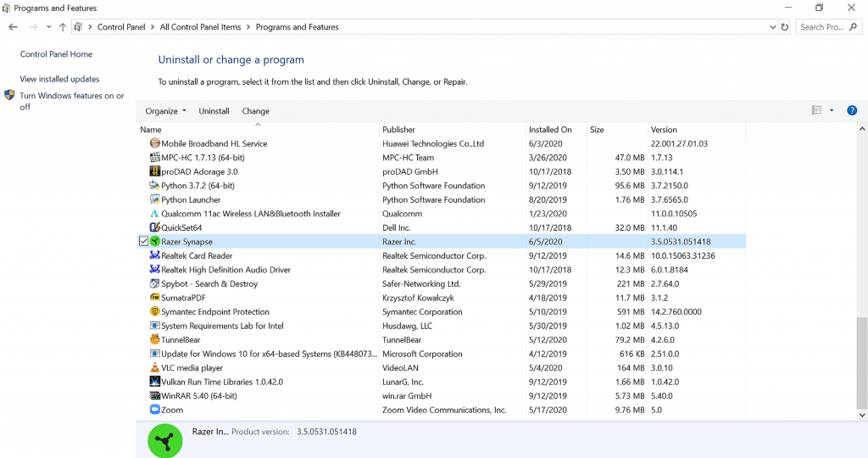Click Uninstall in the toolbar
This screenshot has height=458, width=868.
click(x=214, y=111)
